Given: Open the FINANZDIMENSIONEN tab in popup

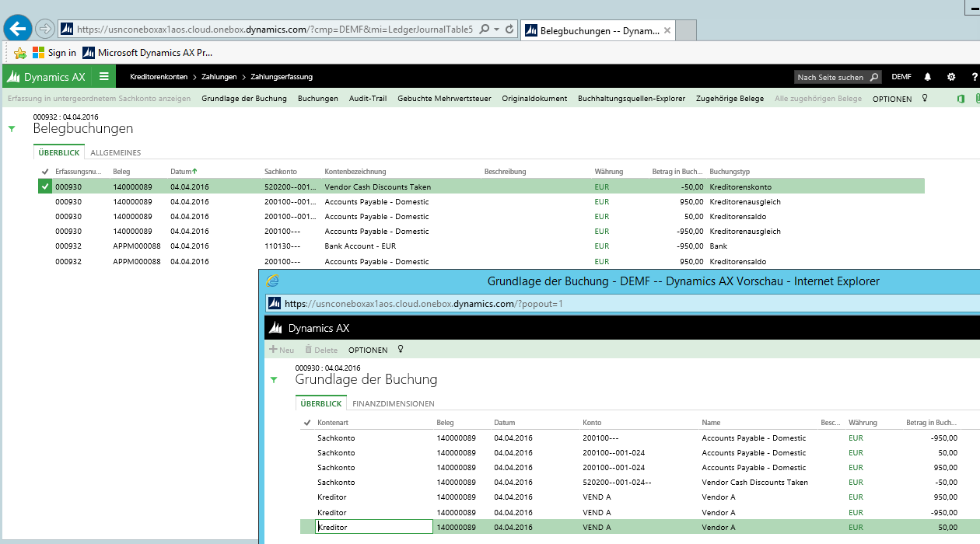Looking at the screenshot, I should tap(393, 403).
